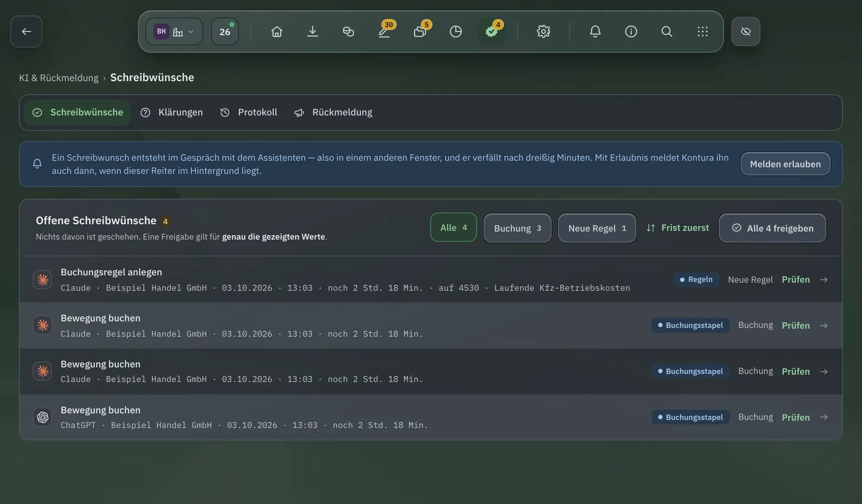
Task: Click the 26 date button
Action: coord(225,31)
